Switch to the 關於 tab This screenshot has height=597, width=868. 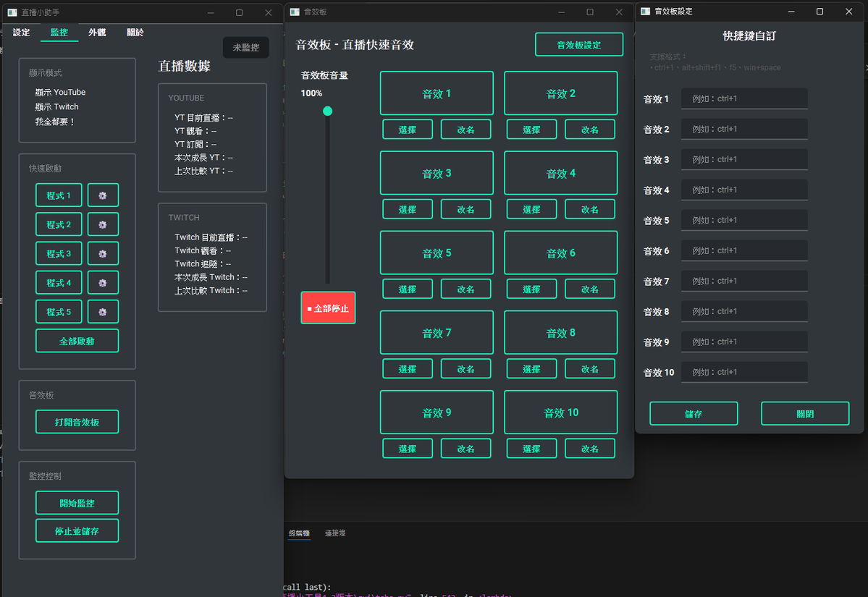pyautogui.click(x=135, y=33)
